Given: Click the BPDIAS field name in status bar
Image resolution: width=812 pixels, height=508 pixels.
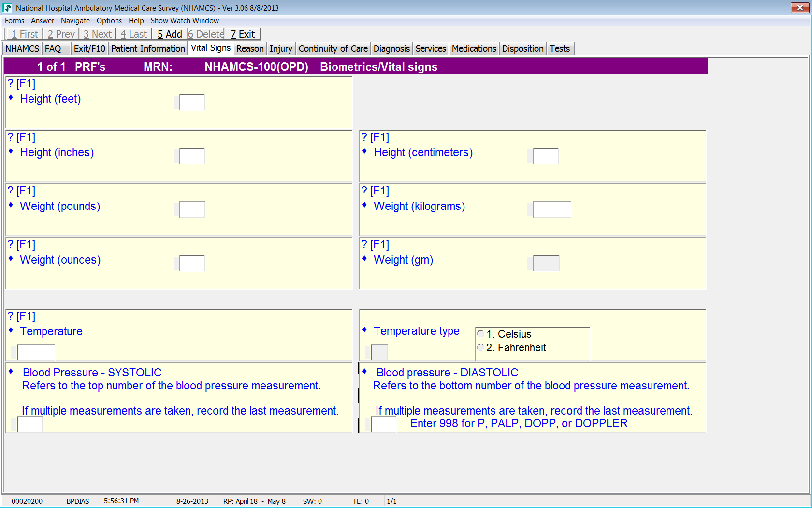Looking at the screenshot, I should click(78, 501).
